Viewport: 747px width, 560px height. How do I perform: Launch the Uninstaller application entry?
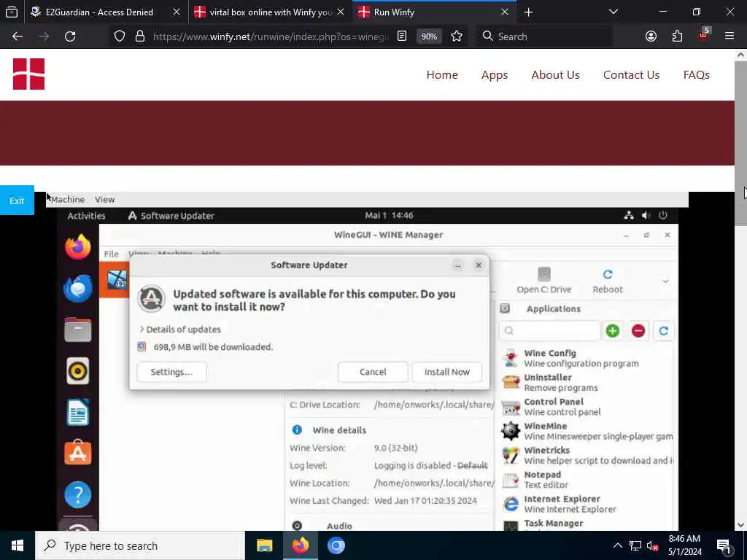click(x=587, y=382)
